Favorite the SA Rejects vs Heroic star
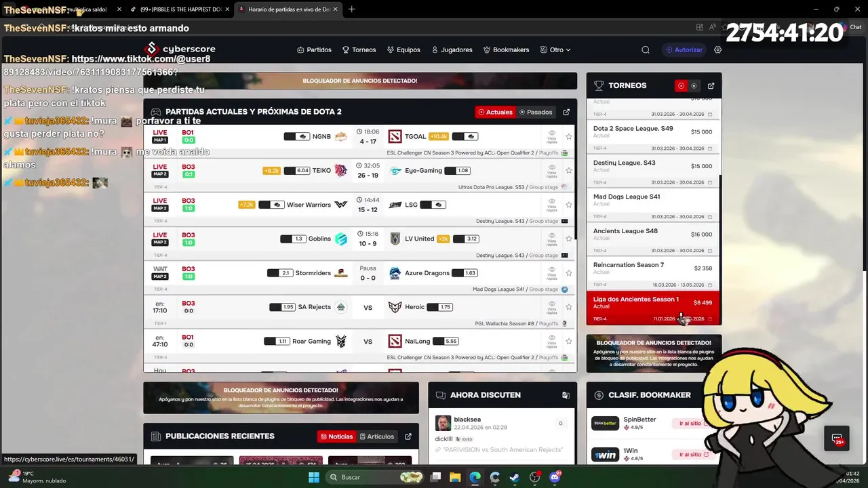 [x=568, y=307]
